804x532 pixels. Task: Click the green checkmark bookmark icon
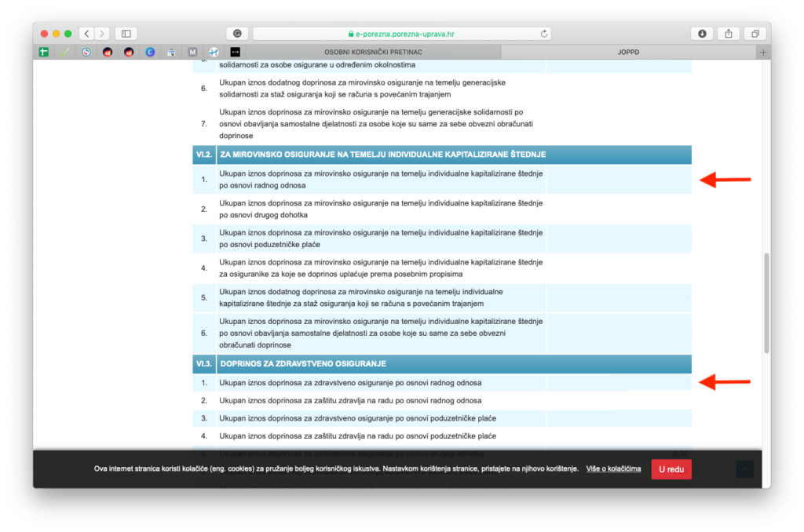[66, 52]
